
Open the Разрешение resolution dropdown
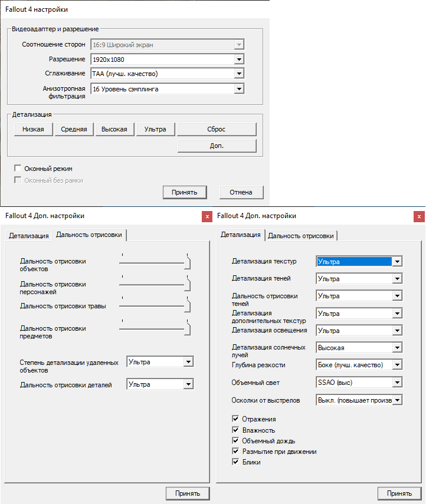coord(168,59)
